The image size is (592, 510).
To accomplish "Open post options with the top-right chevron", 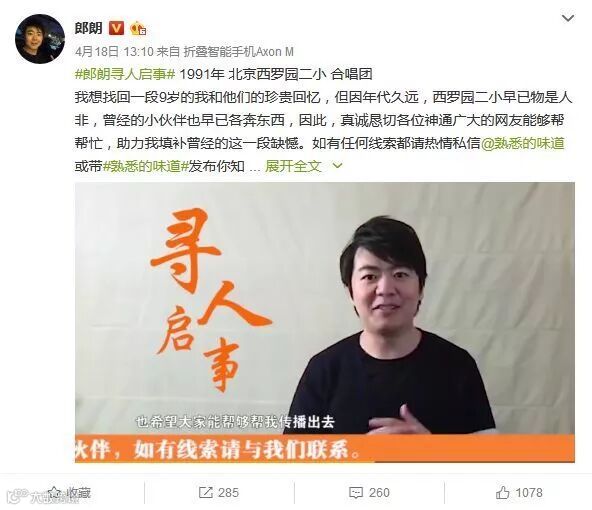I will (x=568, y=18).
